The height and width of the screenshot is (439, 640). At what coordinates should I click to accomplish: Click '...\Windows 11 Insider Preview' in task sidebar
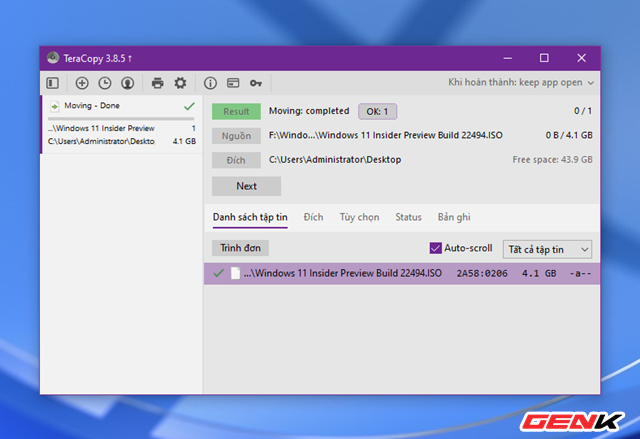pos(101,128)
